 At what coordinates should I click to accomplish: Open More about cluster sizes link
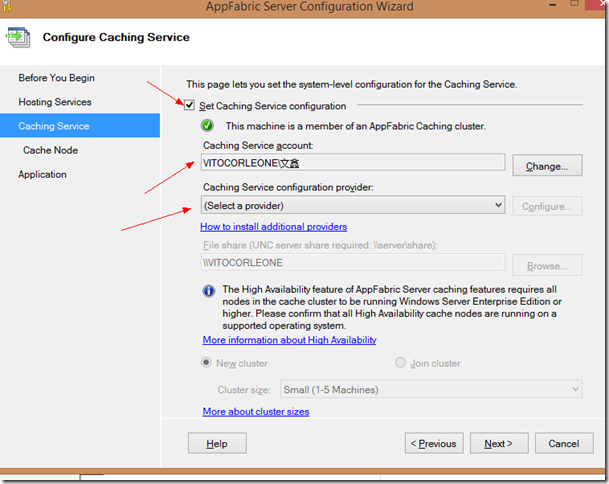tap(256, 411)
